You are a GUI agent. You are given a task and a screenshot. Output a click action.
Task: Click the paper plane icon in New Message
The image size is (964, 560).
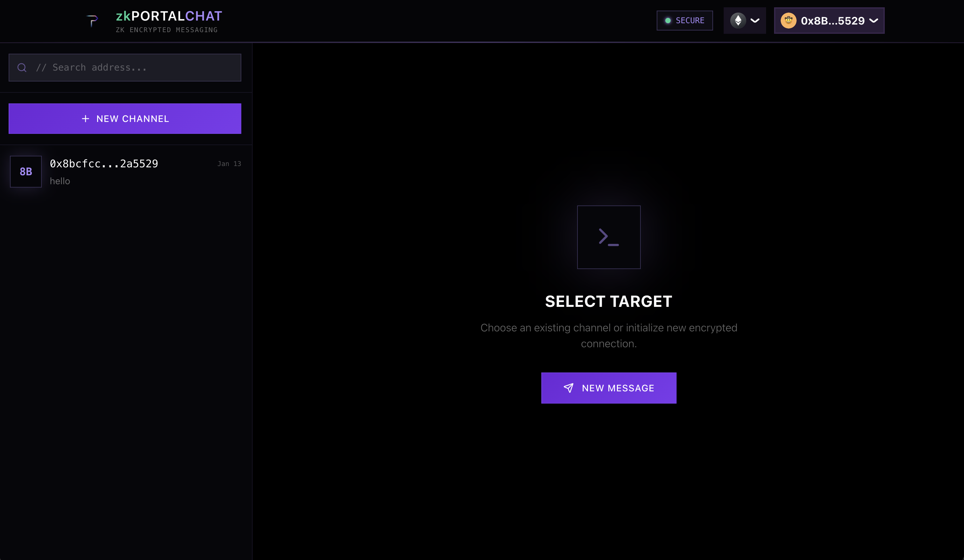tap(569, 388)
